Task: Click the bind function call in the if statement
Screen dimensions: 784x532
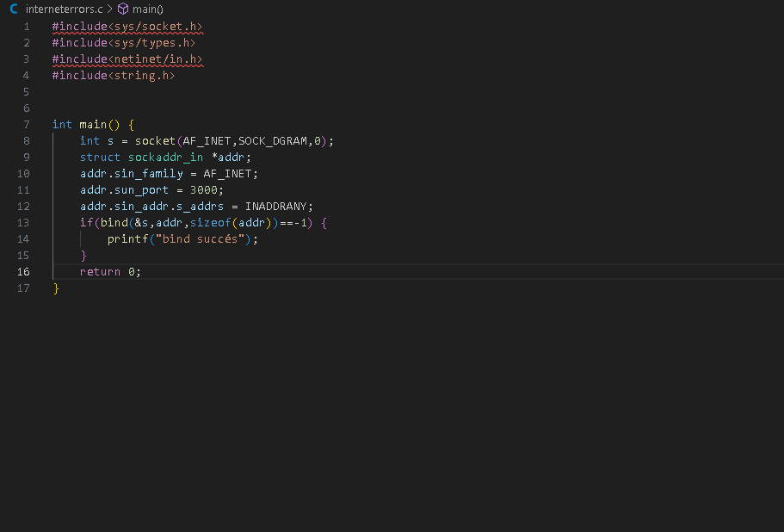Action: (114, 222)
